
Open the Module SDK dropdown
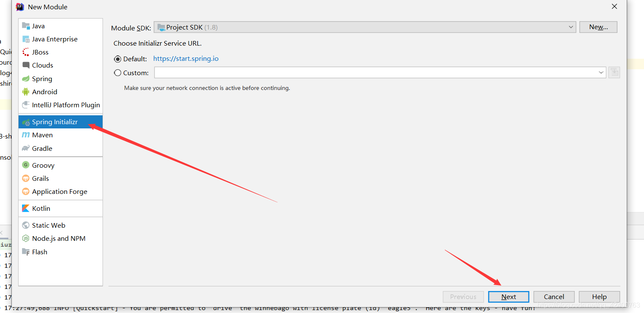click(365, 27)
